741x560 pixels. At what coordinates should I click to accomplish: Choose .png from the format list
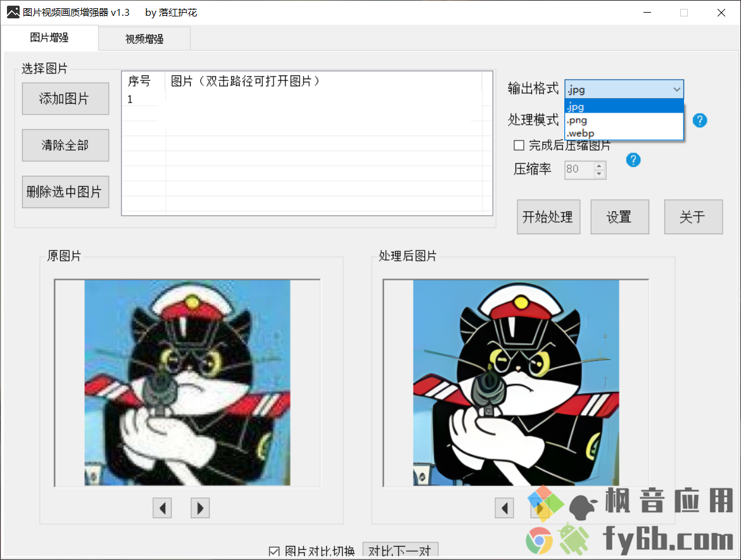(624, 120)
